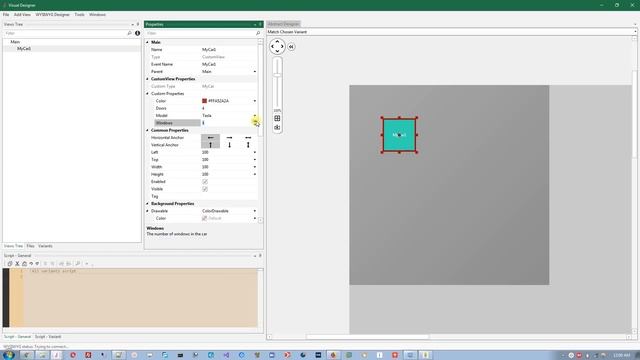Screen dimensions: 640x360
Task: Open the Windows Start button
Action: [x=8, y=355]
